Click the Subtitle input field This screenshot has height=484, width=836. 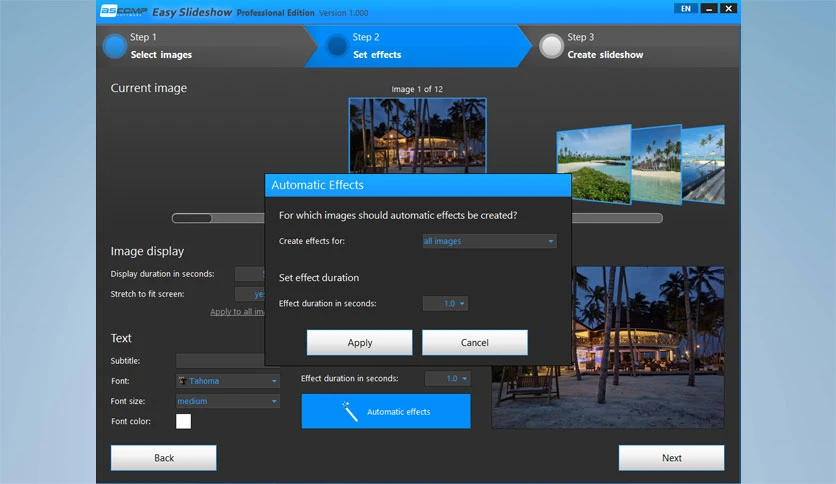[220, 361]
